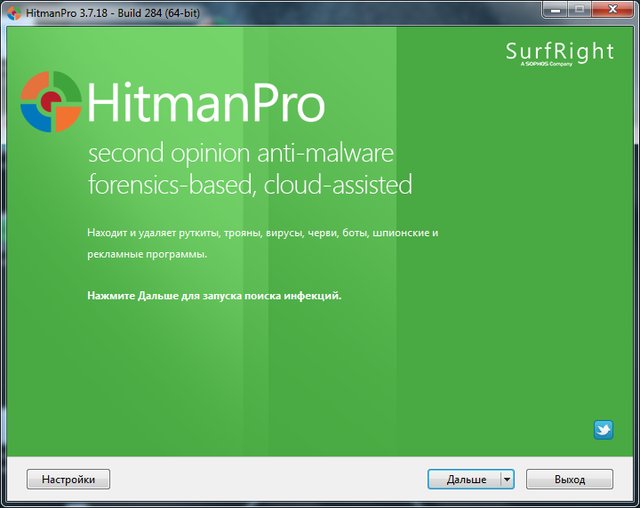This screenshot has height=508, width=640.
Task: Click the 'forensics-based, cloud-assisted' tagline
Action: click(x=250, y=184)
